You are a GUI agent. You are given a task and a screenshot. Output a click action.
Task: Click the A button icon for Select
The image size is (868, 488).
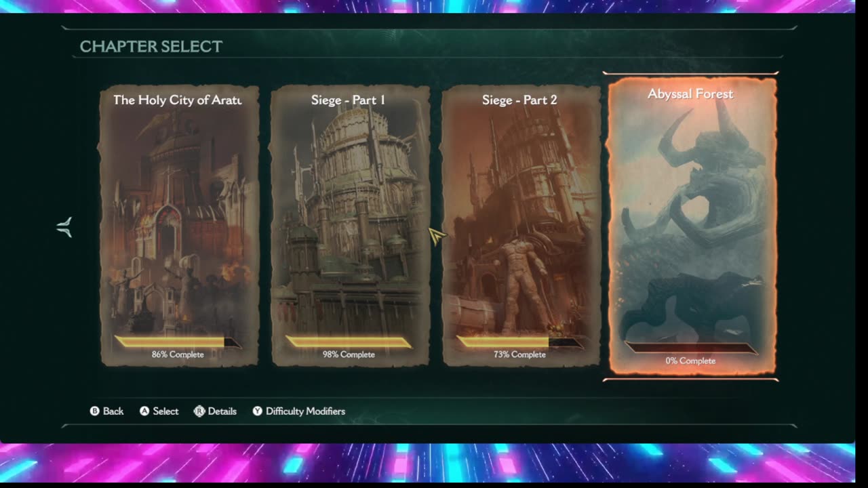tap(144, 411)
